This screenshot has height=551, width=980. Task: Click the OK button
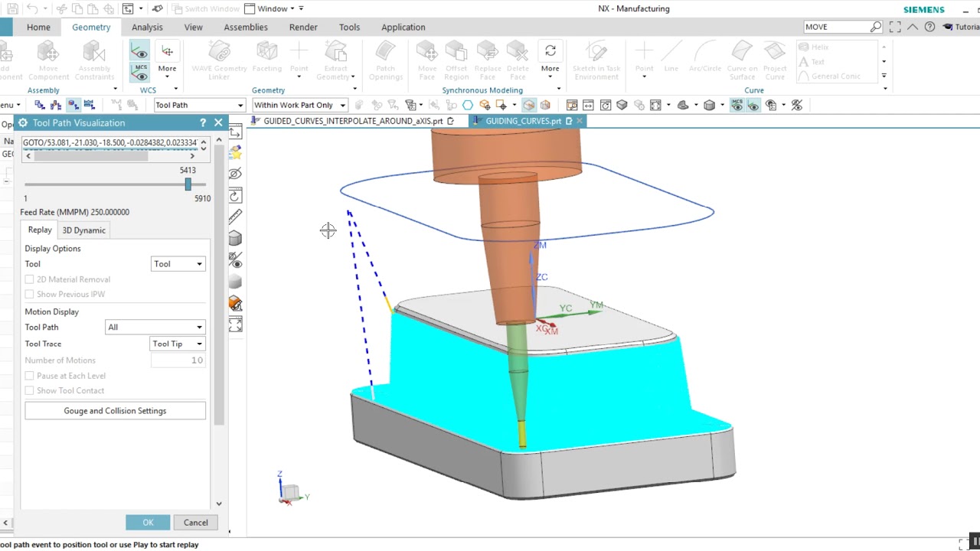148,523
